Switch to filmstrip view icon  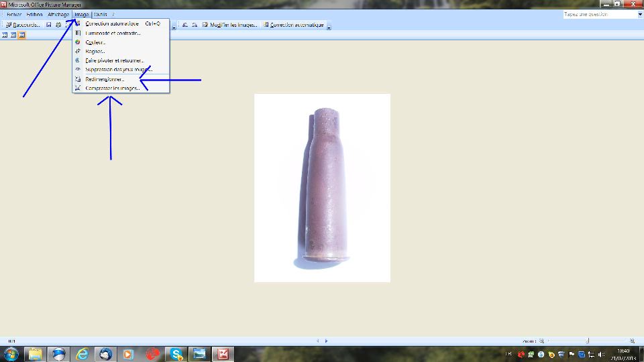click(x=13, y=36)
